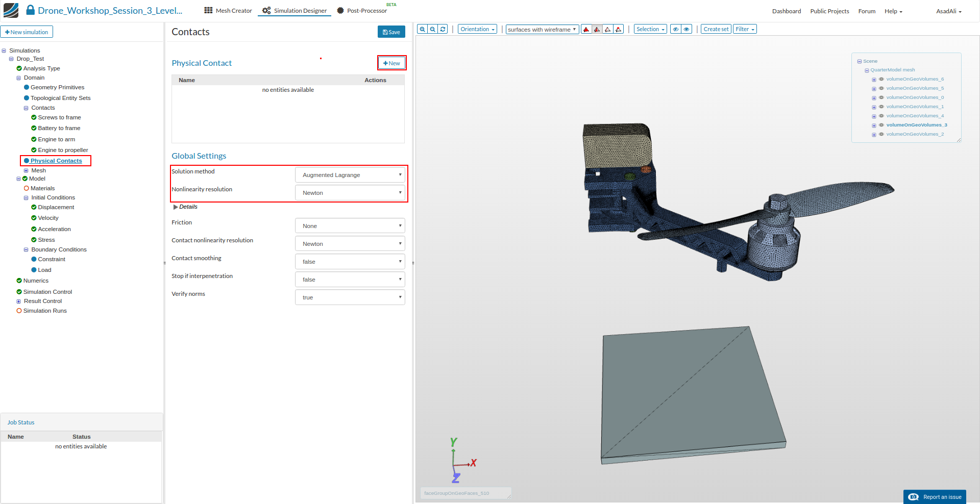Image resolution: width=980 pixels, height=504 pixels.
Task: Click the Create set button
Action: pyautogui.click(x=716, y=29)
